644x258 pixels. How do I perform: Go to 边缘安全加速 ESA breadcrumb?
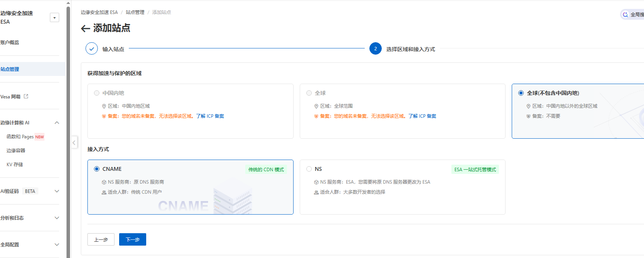pyautogui.click(x=99, y=12)
